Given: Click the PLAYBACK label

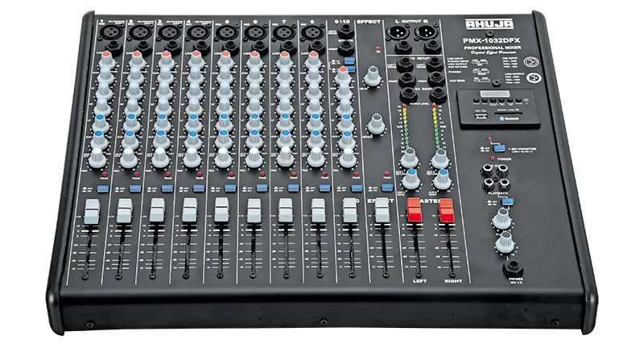Looking at the screenshot, I should coord(498,193).
